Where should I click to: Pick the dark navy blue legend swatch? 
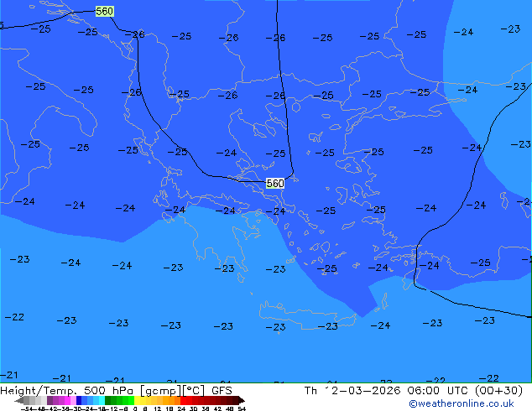coord(79,400)
